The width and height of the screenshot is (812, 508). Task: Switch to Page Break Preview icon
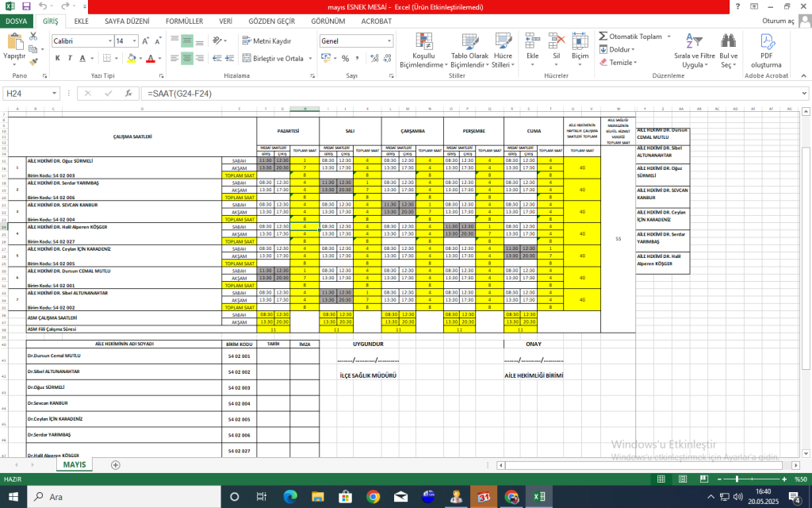pyautogui.click(x=703, y=479)
